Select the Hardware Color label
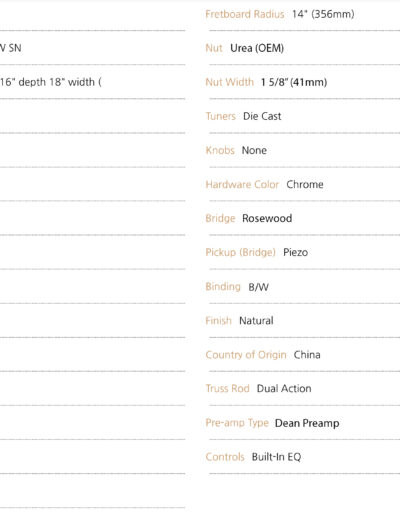Image resolution: width=400 pixels, height=516 pixels. (242, 184)
